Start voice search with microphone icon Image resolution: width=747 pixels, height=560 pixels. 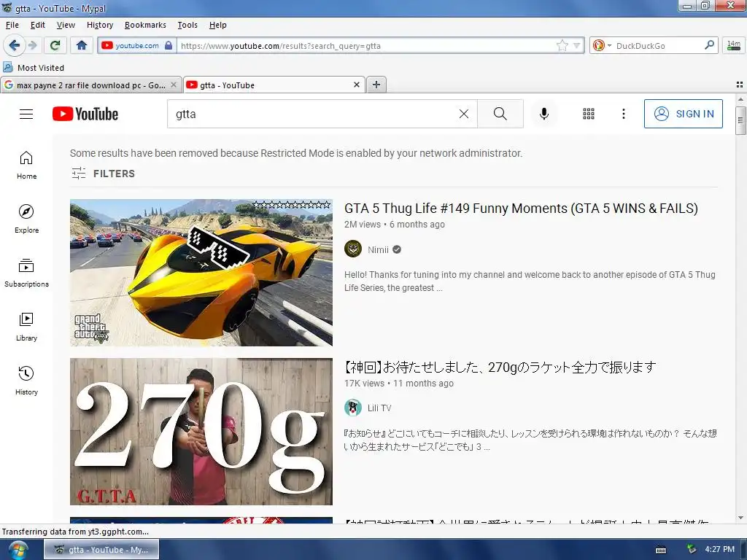tap(544, 114)
